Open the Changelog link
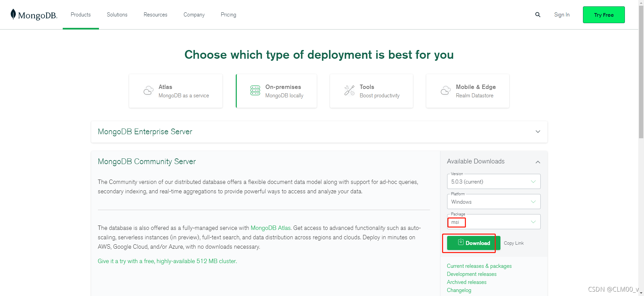This screenshot has width=644, height=296. pos(459,290)
